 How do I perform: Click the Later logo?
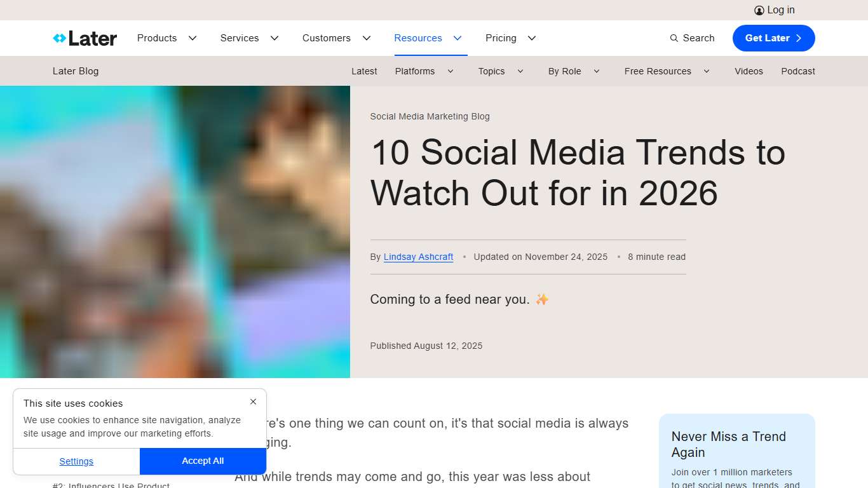coord(85,38)
